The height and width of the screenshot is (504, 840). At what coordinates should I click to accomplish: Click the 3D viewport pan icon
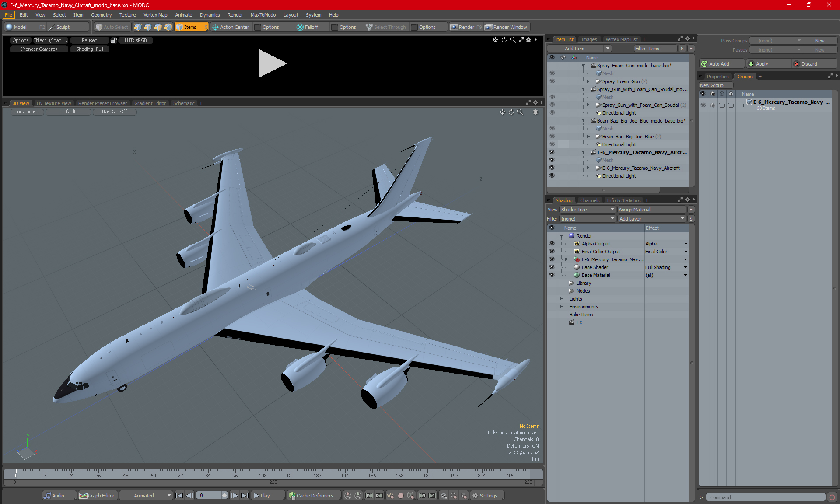(x=502, y=112)
